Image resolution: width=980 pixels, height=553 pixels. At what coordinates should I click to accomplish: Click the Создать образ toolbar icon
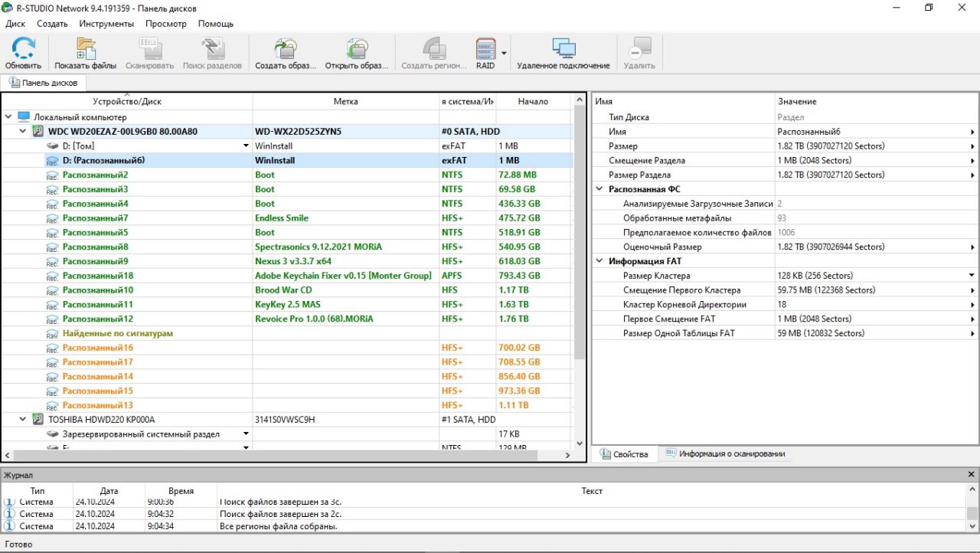(285, 50)
